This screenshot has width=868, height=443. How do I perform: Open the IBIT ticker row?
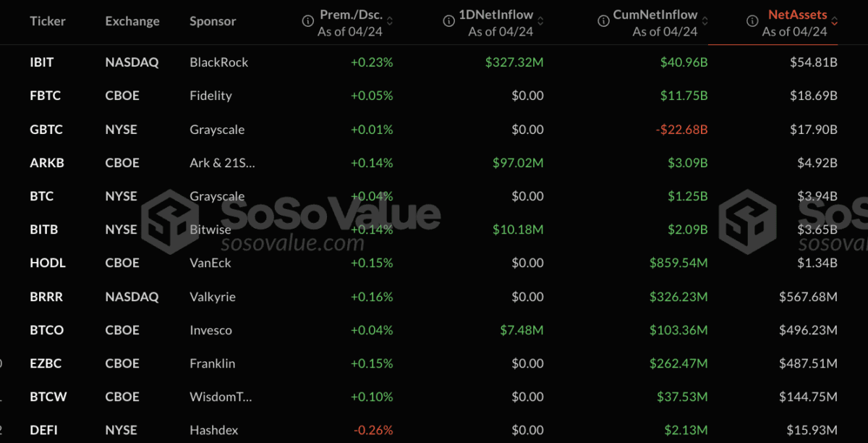42,62
